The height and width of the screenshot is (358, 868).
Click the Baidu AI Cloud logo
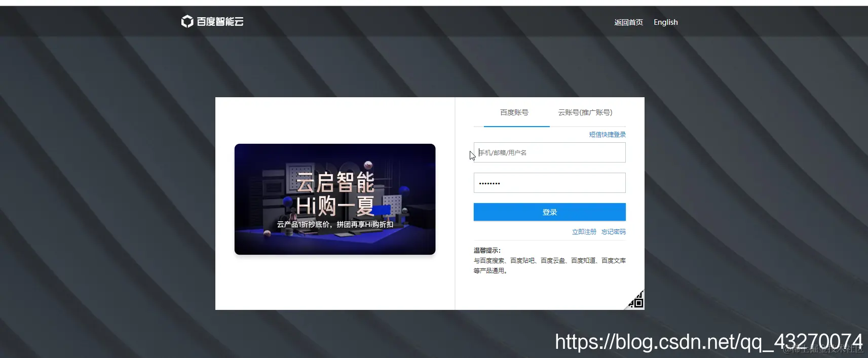pos(212,21)
